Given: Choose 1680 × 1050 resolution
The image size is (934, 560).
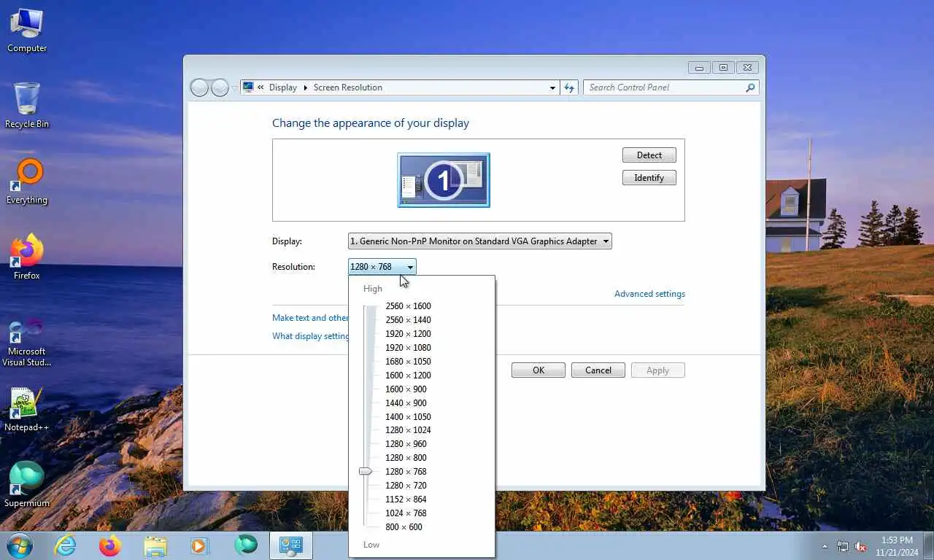Looking at the screenshot, I should pyautogui.click(x=408, y=362).
